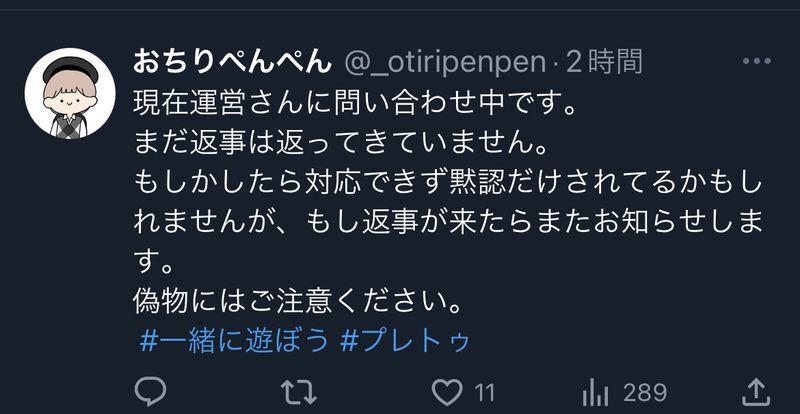This screenshot has height=414, width=800.
Task: Click the line starting れませんが、もし返事が
Action: (x=447, y=223)
